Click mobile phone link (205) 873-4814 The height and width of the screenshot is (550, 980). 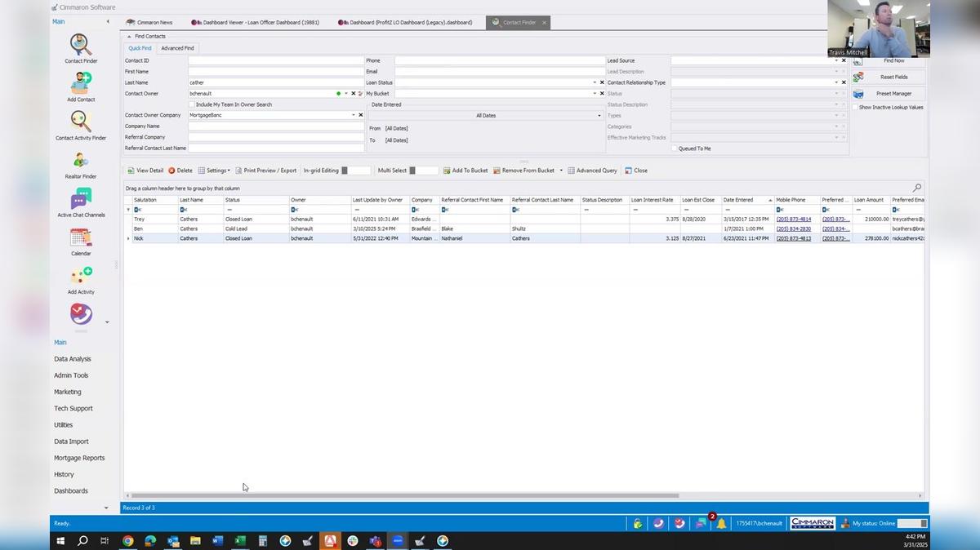[793, 220]
